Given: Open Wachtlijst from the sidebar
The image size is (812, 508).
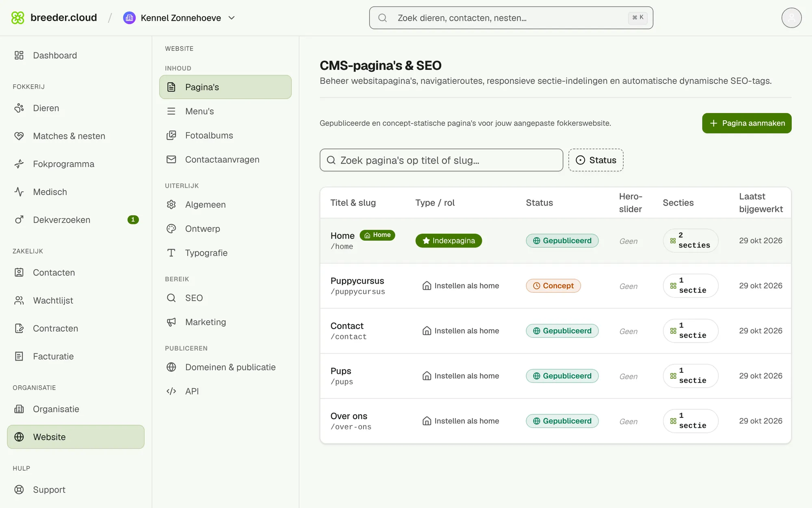Looking at the screenshot, I should [76, 301].
